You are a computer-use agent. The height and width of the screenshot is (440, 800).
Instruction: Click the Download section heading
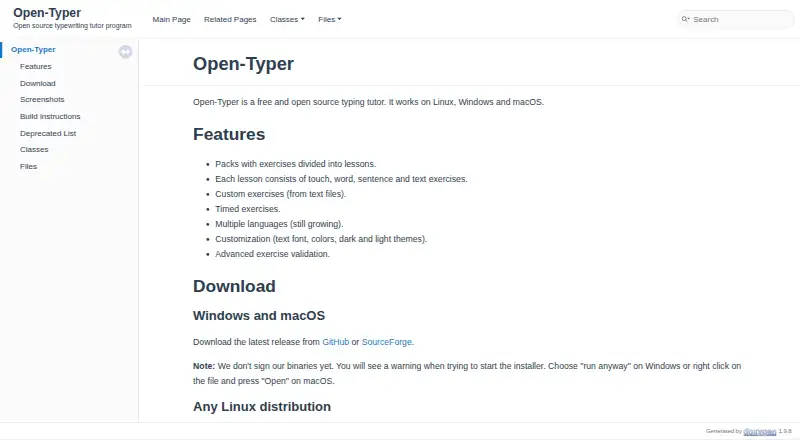point(234,286)
